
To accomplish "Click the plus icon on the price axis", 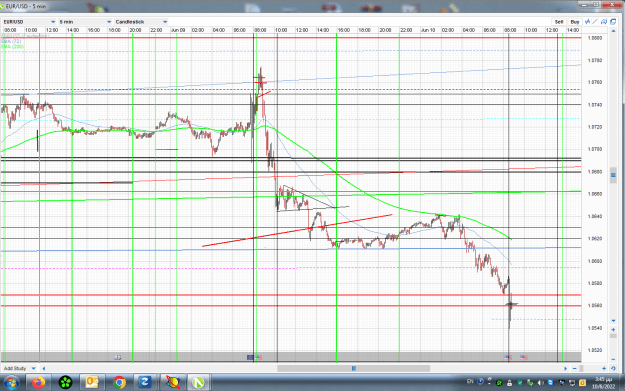I will [x=613, y=330].
